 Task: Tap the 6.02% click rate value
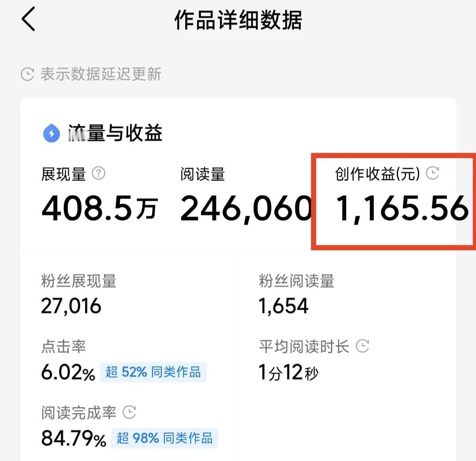click(68, 372)
